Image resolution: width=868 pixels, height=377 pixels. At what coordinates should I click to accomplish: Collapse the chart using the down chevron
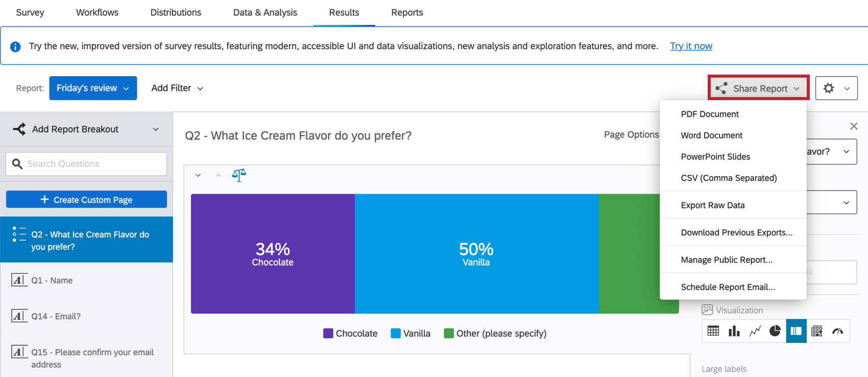pos(198,175)
